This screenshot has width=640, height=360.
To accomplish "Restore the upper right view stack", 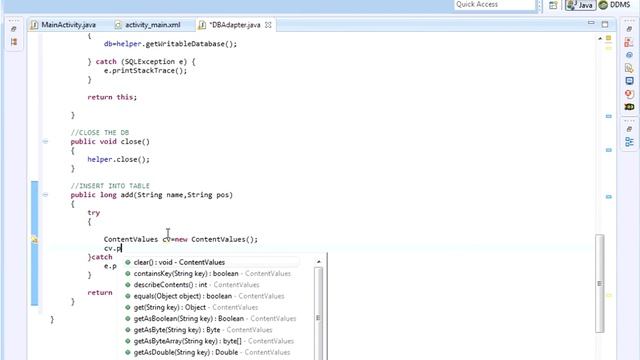I will 629,29.
